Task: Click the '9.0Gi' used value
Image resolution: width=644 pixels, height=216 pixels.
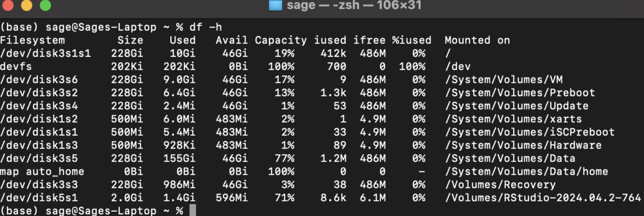Action: coord(179,79)
